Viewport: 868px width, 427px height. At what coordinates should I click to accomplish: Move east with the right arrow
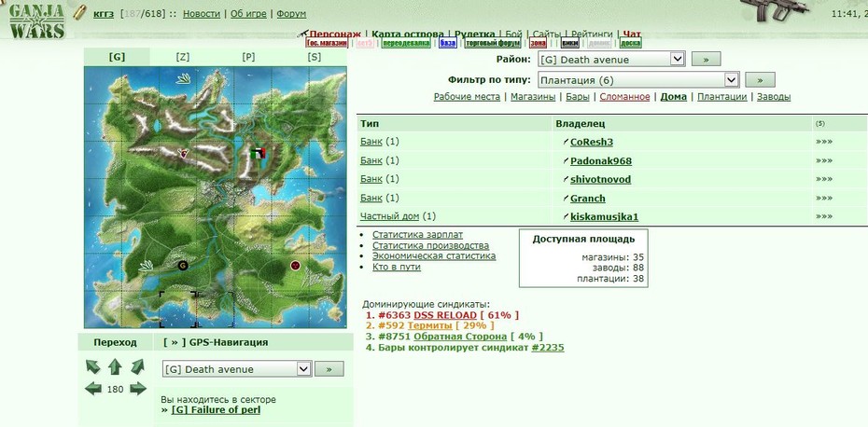[138, 389]
